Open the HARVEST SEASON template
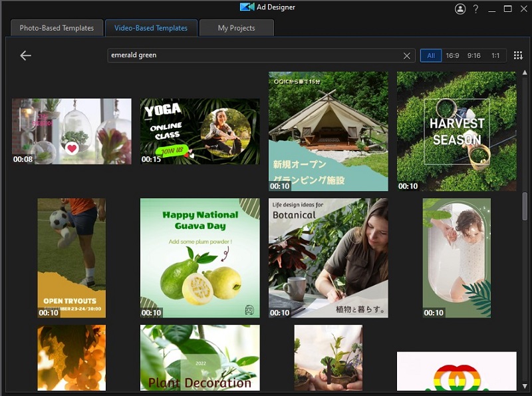Viewport: 532px width, 396px height. 456,130
